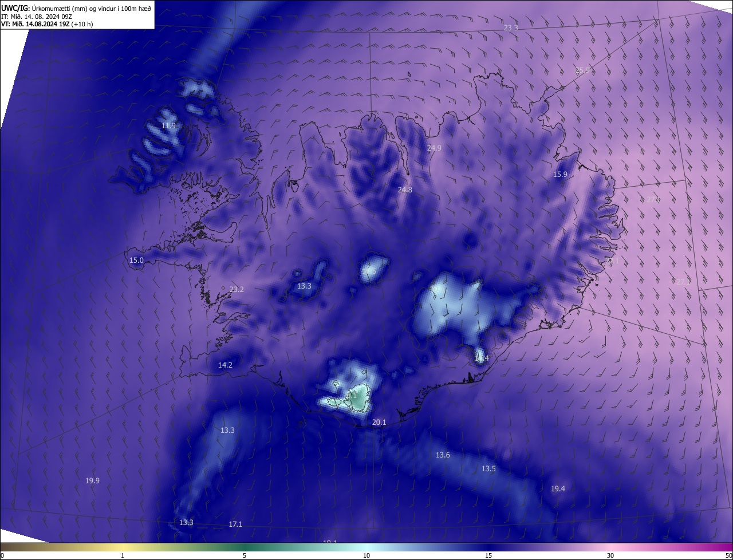Click the map value 25.9
Image resolution: width=733 pixels, height=560 pixels.
pos(582,70)
